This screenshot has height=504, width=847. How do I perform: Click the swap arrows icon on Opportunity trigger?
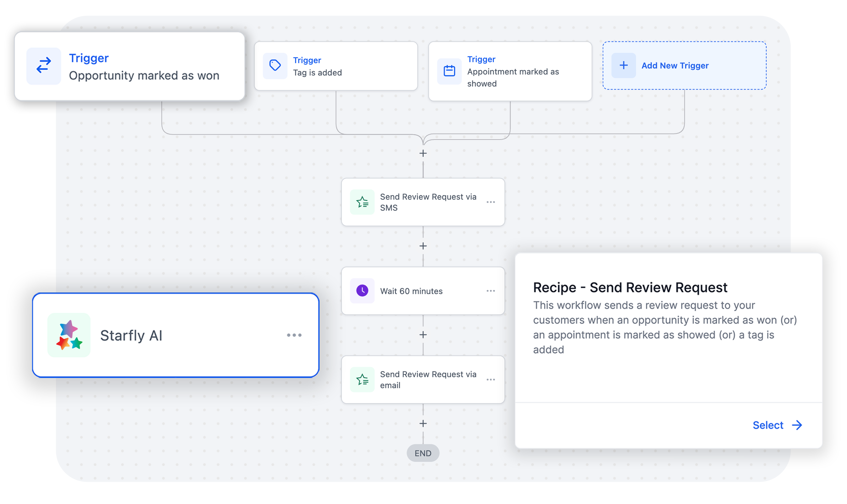(44, 66)
